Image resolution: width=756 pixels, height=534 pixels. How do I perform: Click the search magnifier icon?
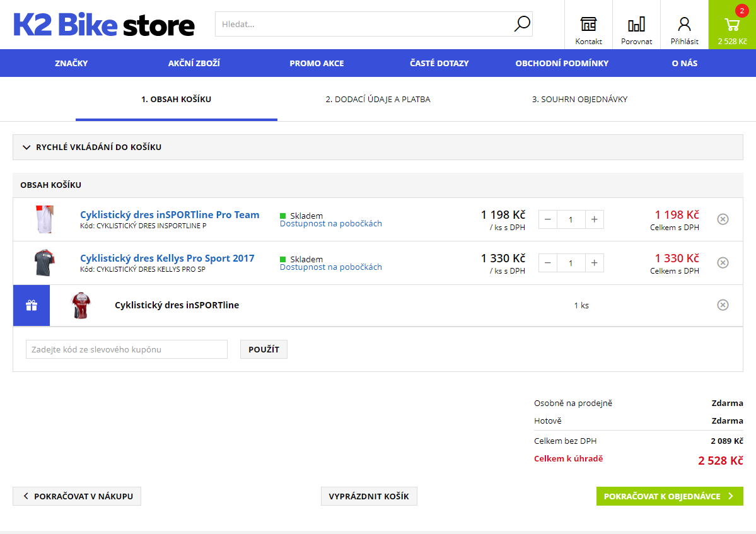[x=522, y=24]
